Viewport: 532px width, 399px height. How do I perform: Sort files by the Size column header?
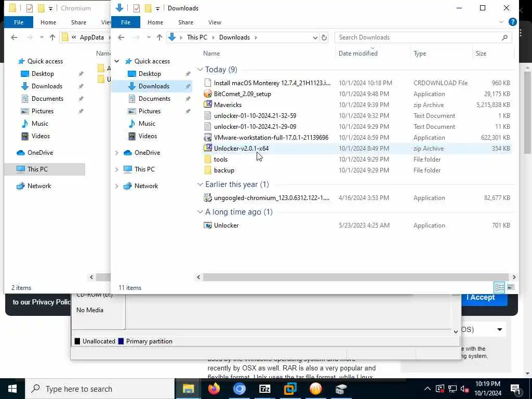tap(481, 54)
